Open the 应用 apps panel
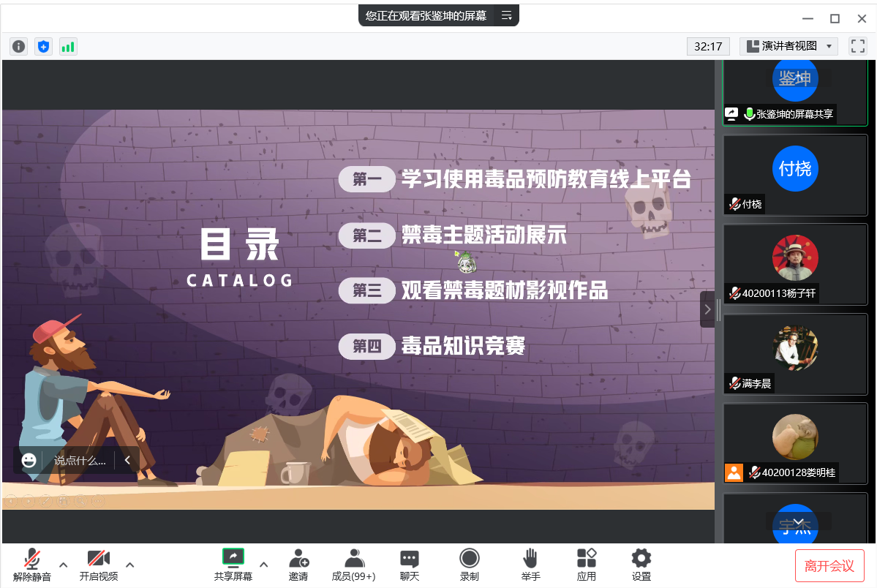 tap(586, 565)
